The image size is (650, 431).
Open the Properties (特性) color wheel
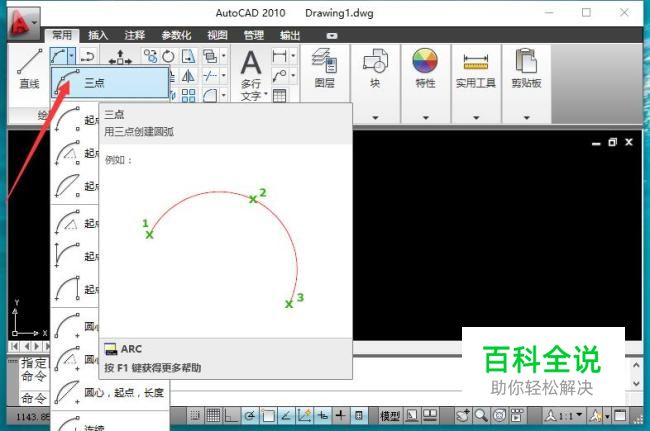(425, 61)
